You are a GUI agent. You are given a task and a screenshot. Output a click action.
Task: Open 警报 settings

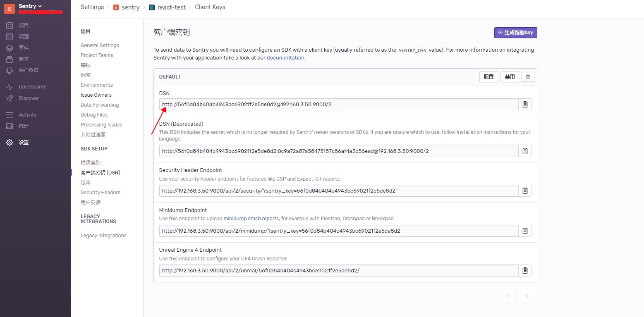tap(86, 65)
